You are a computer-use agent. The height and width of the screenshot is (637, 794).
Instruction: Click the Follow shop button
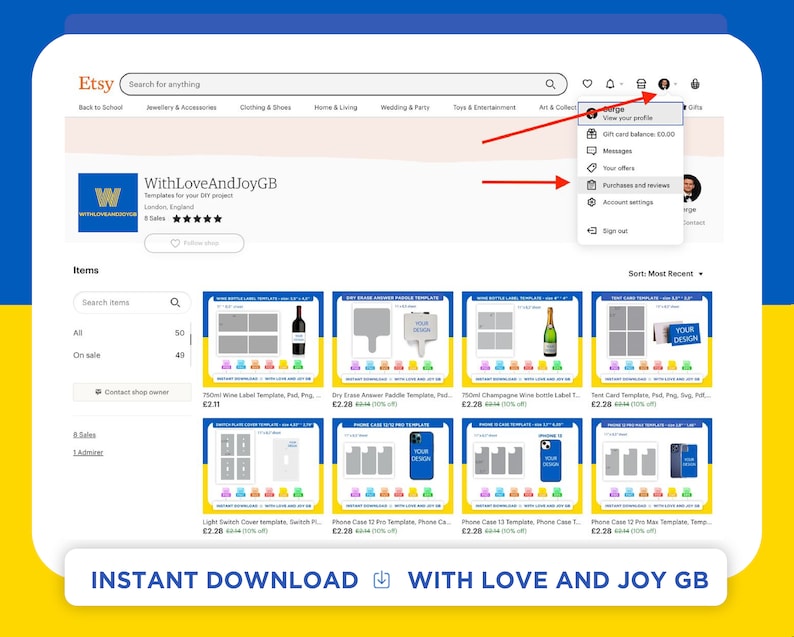tap(194, 243)
